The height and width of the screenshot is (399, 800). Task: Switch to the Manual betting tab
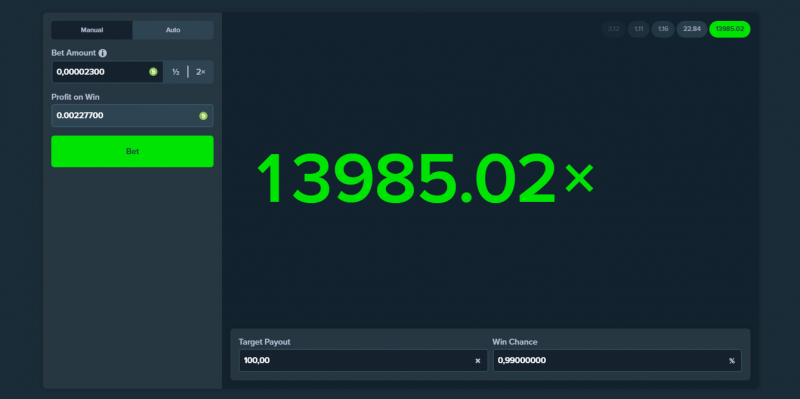point(92,30)
